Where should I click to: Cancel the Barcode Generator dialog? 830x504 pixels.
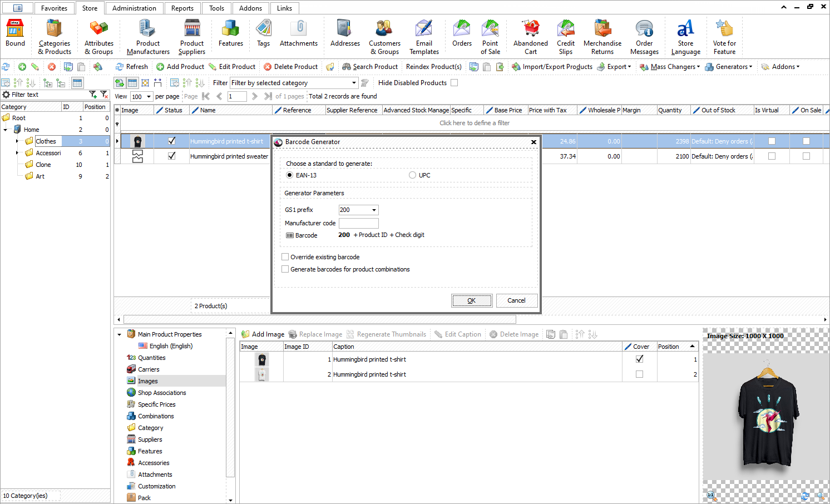click(x=516, y=300)
